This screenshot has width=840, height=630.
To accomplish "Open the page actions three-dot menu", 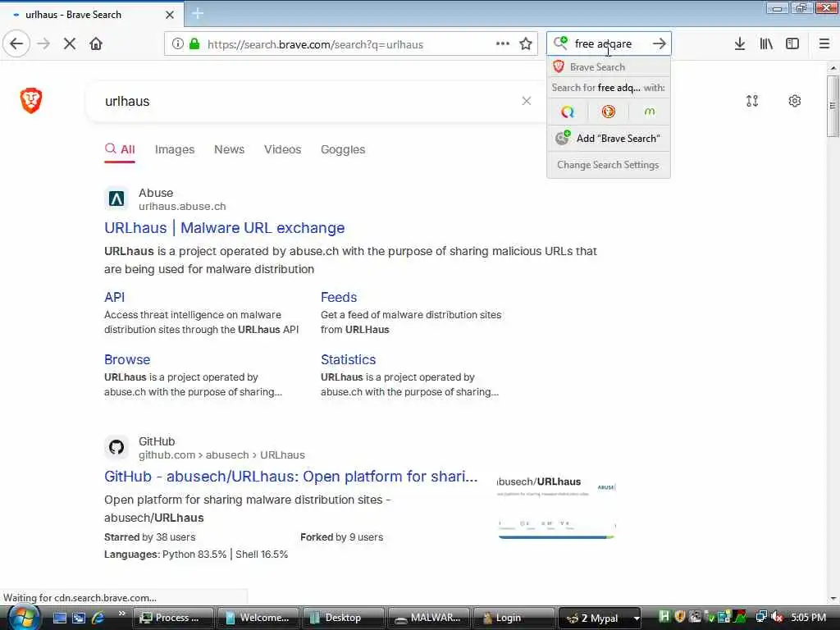I will click(x=502, y=44).
